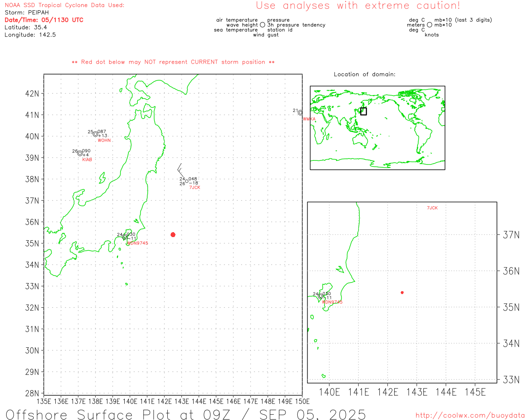525x420 pixels.
Task: Click the red 'KIAB' station label
Action: click(87, 160)
